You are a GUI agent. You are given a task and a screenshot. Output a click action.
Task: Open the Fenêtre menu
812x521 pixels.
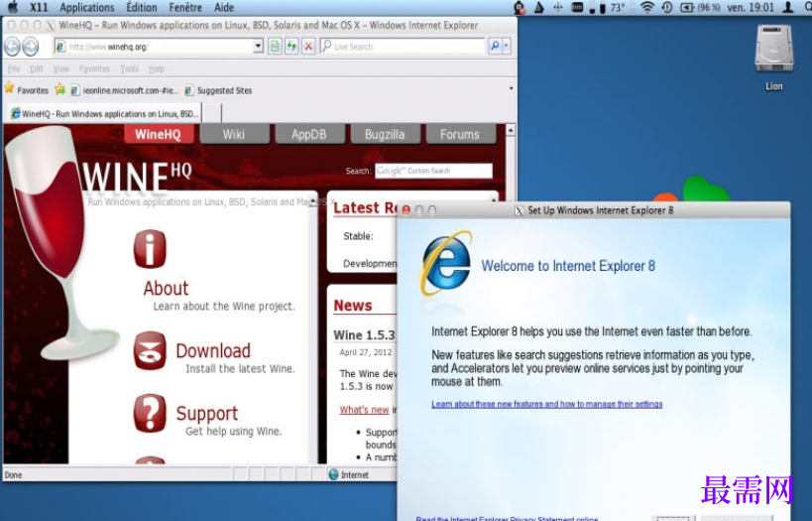click(x=185, y=7)
